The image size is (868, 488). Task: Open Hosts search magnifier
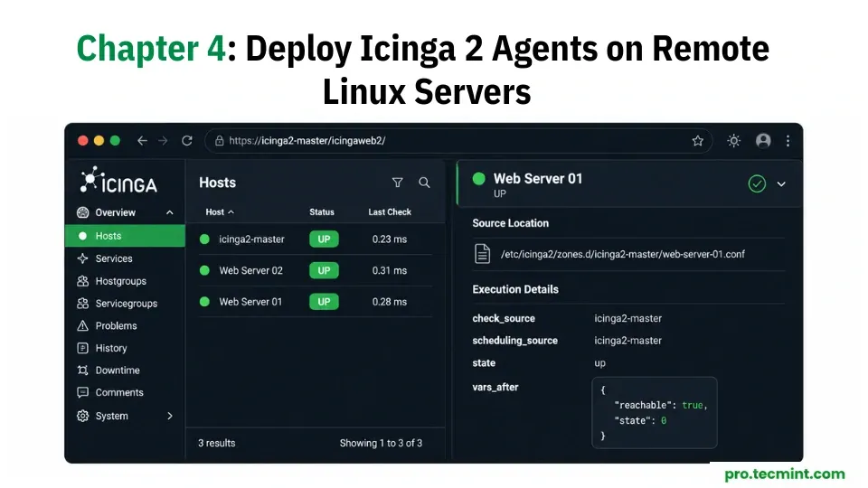(x=424, y=183)
